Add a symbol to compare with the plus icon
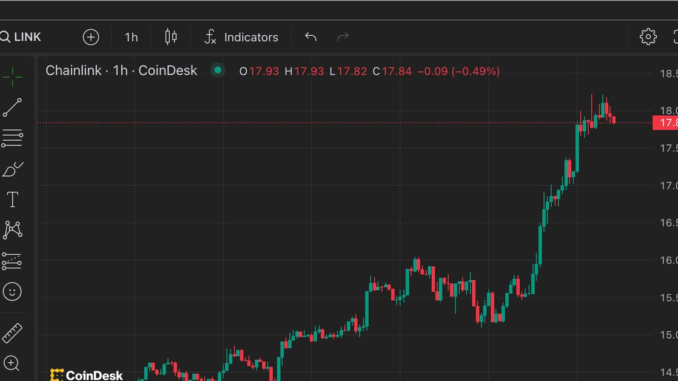This screenshot has width=678, height=381. [x=91, y=37]
